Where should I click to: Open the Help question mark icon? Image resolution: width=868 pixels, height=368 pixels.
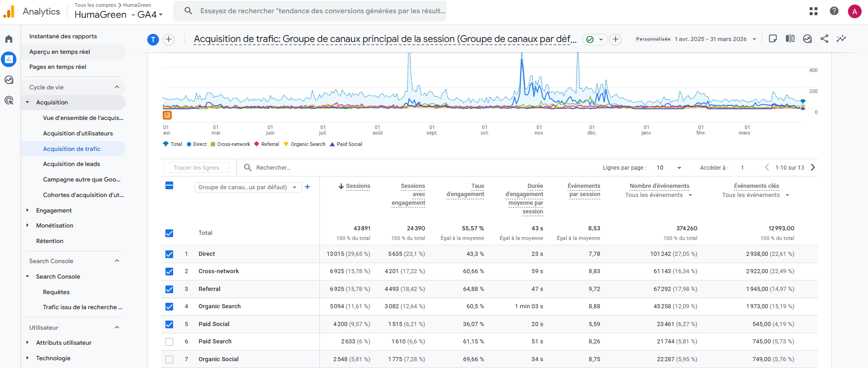point(834,11)
